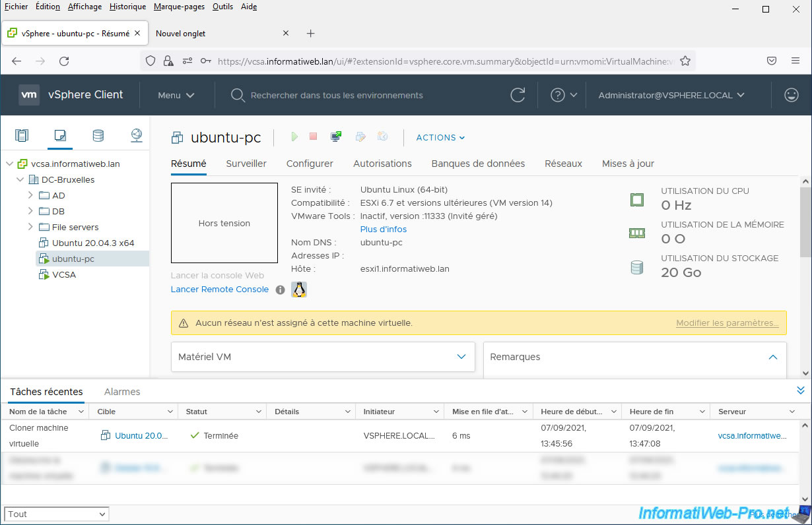Power on the ubuntu-pc virtual machine
Image resolution: width=812 pixels, height=525 pixels.
294,137
